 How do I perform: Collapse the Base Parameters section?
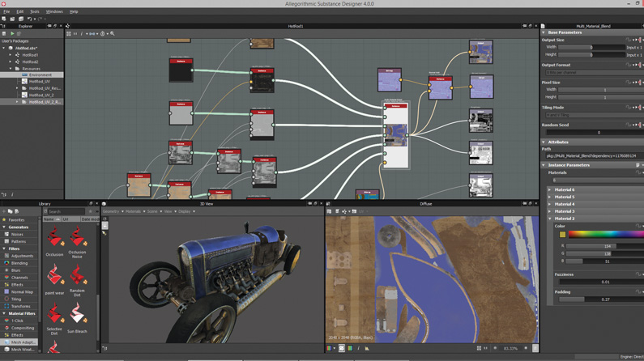click(544, 32)
